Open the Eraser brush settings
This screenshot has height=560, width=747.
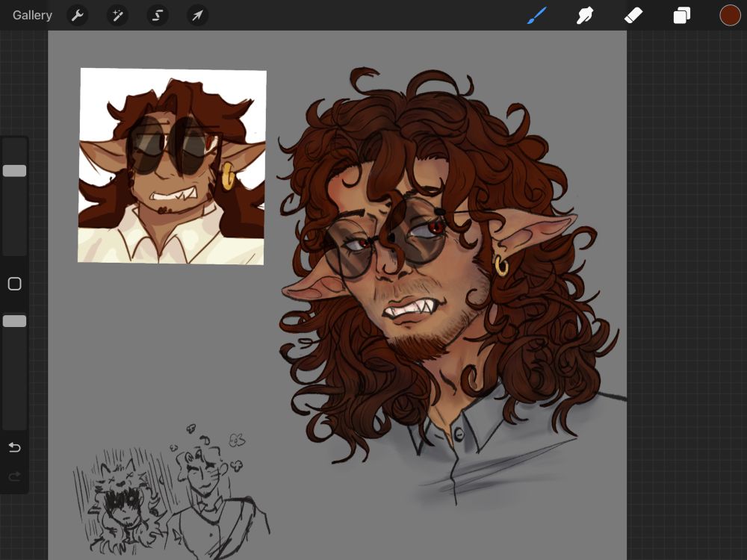click(633, 15)
